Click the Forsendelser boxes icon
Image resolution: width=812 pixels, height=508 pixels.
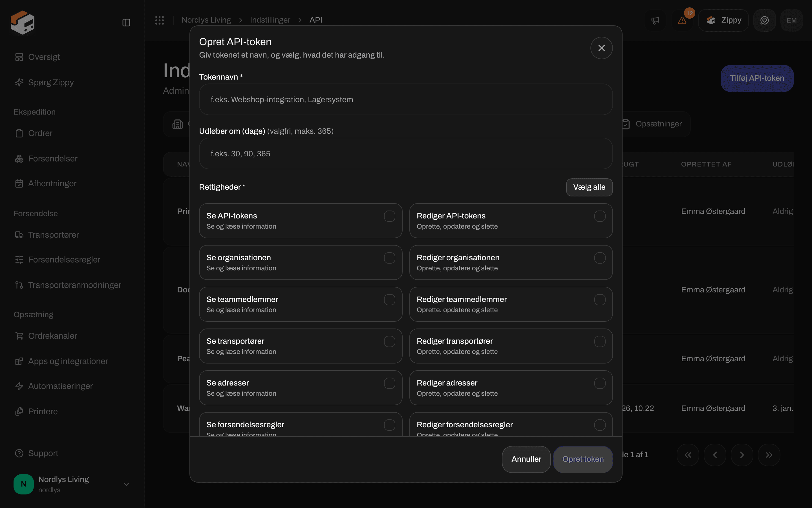coord(19,159)
